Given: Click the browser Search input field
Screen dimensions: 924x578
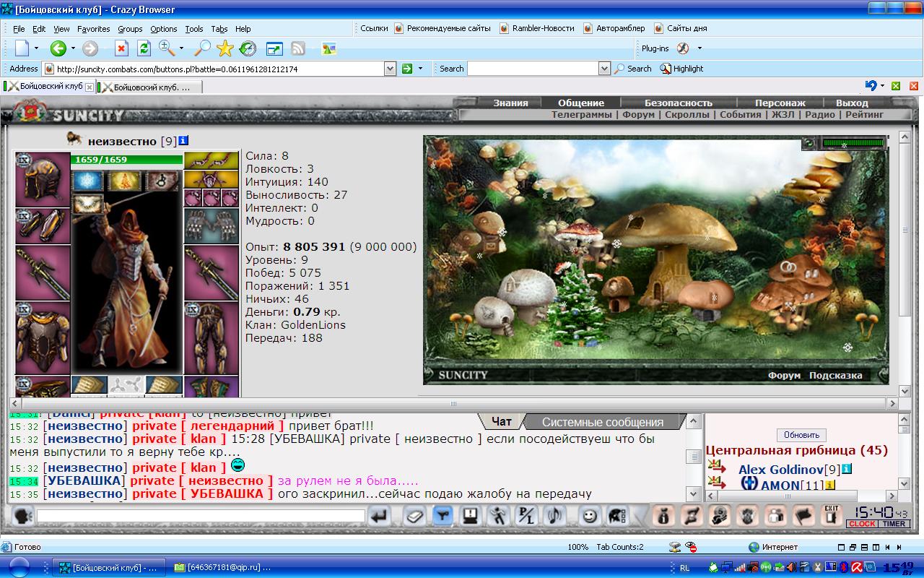Looking at the screenshot, I should click(x=533, y=69).
